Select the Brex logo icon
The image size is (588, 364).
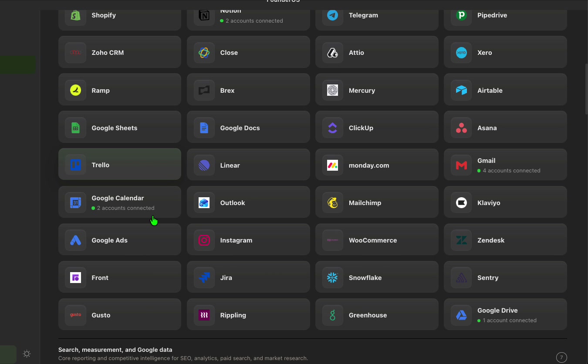pos(204,90)
